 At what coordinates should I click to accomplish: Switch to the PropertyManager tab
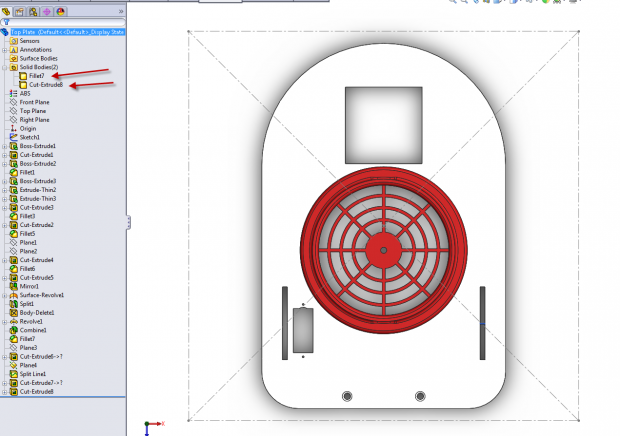21,11
